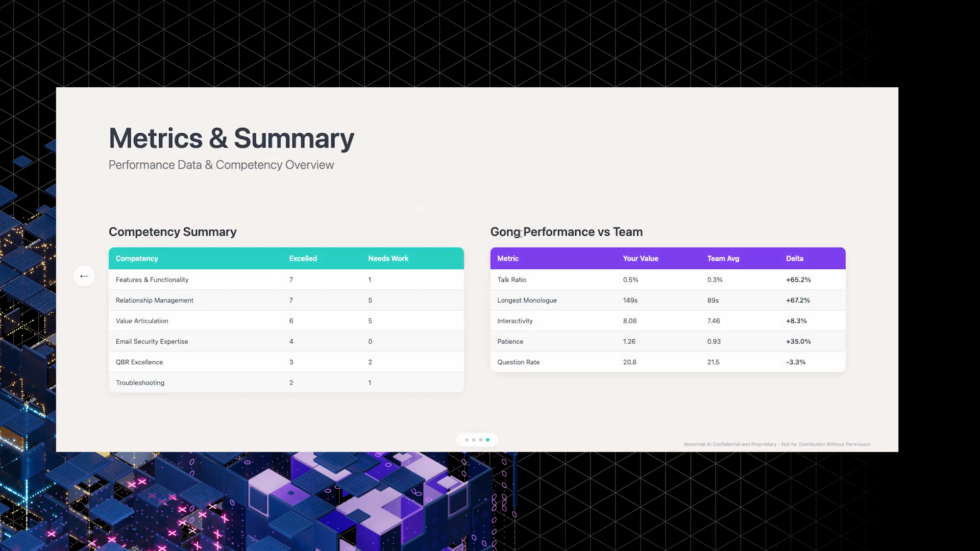Click the -3.3% delta cell

pos(796,362)
